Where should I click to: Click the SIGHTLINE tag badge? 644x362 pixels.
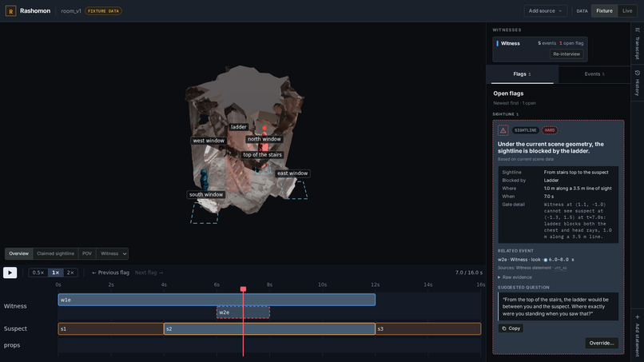[525, 130]
